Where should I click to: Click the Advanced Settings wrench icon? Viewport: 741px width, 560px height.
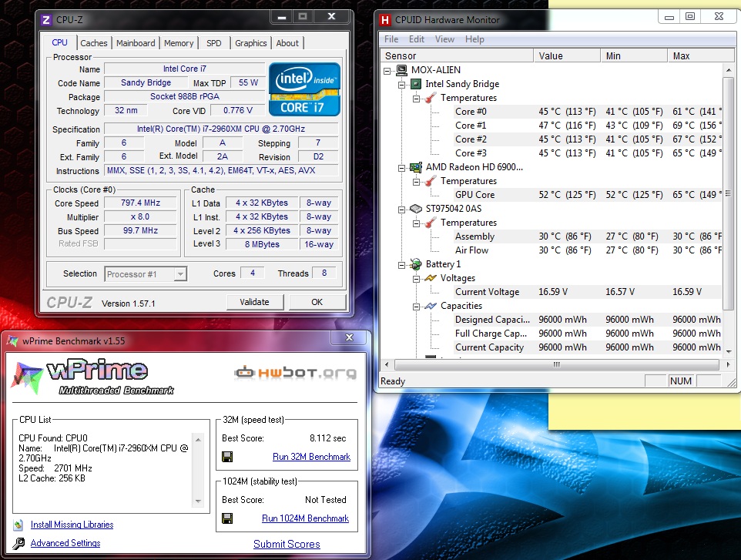click(18, 544)
